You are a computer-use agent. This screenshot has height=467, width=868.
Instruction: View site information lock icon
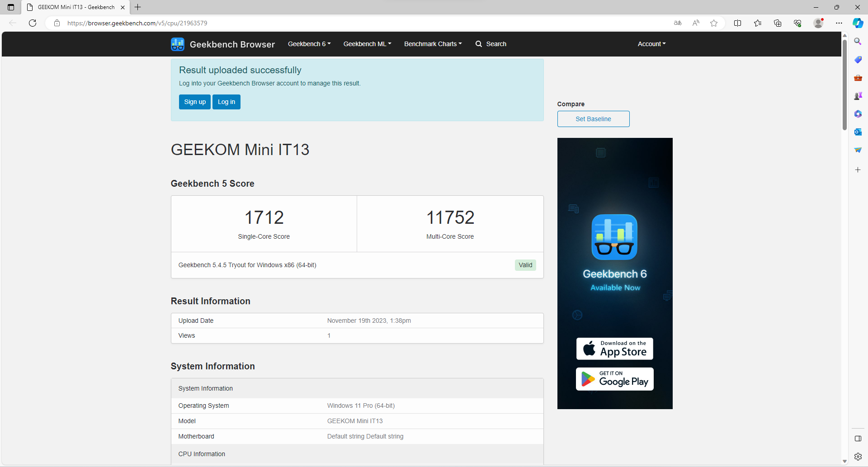pyautogui.click(x=57, y=23)
